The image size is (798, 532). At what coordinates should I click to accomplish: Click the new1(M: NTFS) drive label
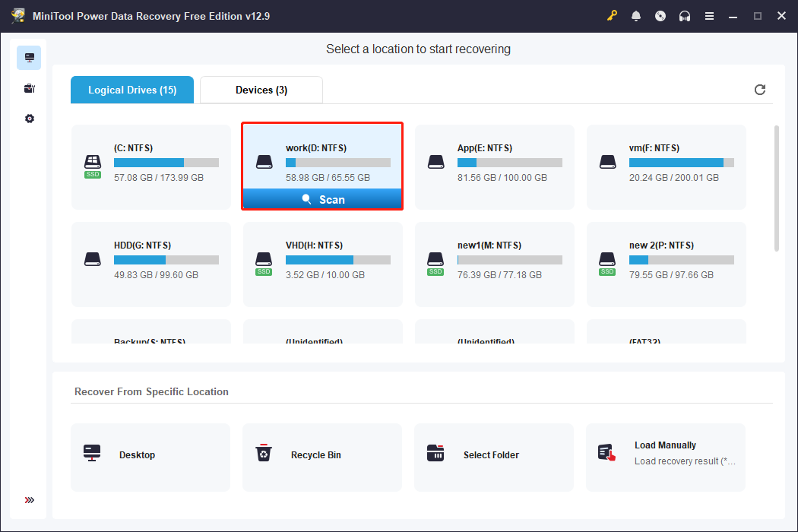(489, 245)
